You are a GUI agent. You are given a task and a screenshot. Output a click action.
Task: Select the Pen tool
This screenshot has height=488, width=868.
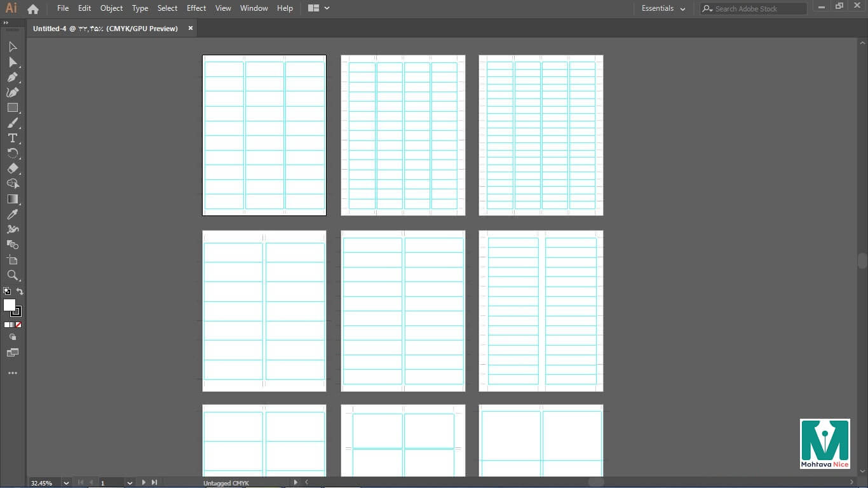(x=12, y=78)
